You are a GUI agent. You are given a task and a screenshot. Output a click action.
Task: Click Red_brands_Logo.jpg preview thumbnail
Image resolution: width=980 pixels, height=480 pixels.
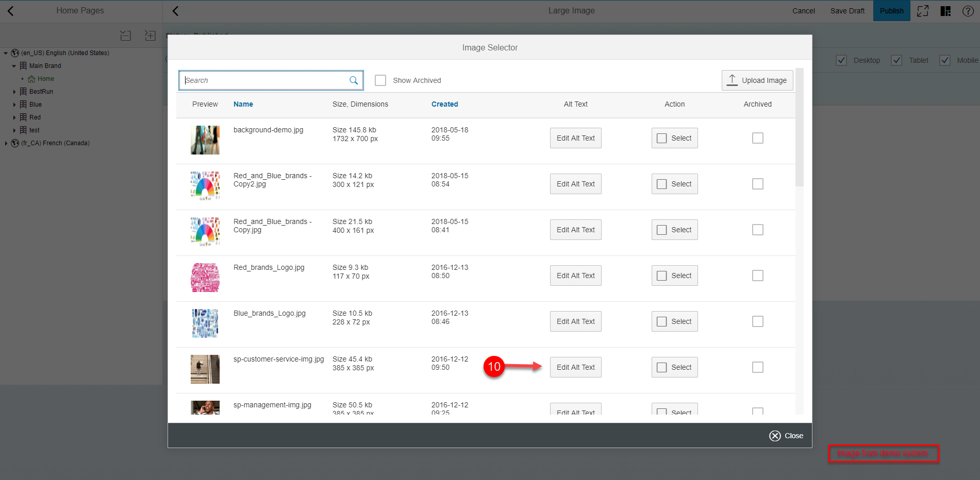click(x=205, y=278)
